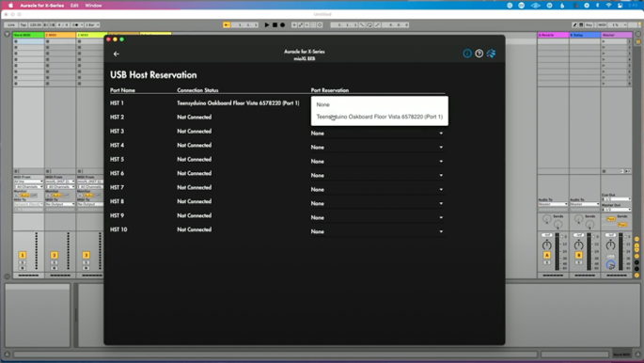Viewport: 644px width, 363px height.
Task: Toggle the browser show/hide triangle icon
Action: 7,35
